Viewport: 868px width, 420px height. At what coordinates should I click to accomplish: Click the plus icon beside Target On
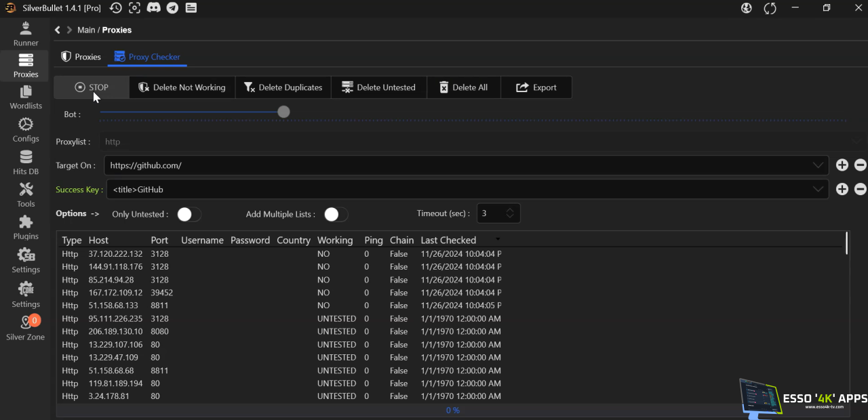pos(842,165)
